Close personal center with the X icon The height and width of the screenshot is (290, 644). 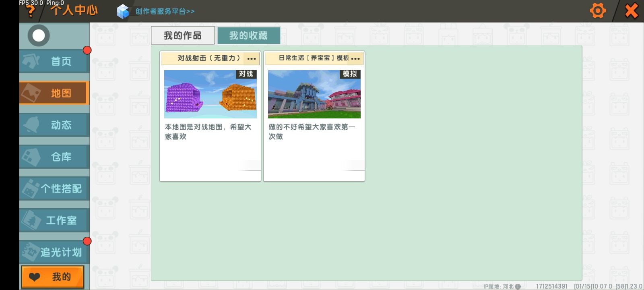click(631, 11)
